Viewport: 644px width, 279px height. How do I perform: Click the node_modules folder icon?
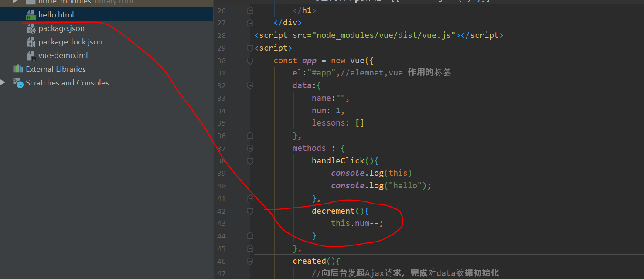[30, 2]
